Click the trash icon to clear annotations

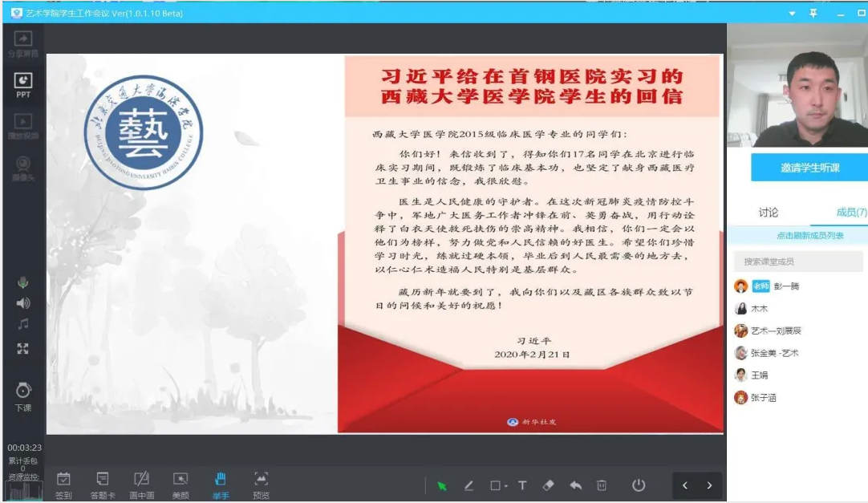[x=602, y=485]
